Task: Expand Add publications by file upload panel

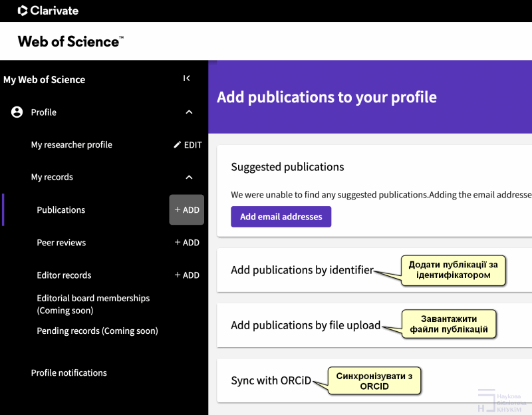Action: (305, 325)
